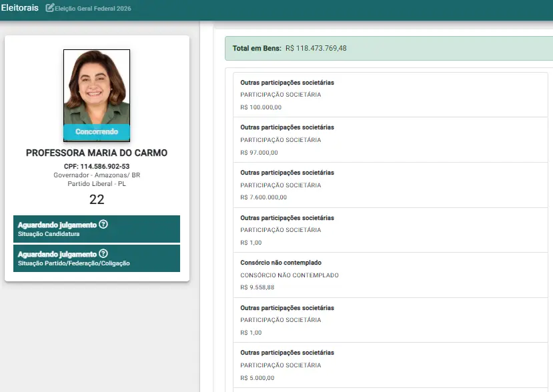Click the edit icon beside Eleição Geral Federal 2026
553x392 pixels.
[x=50, y=8]
